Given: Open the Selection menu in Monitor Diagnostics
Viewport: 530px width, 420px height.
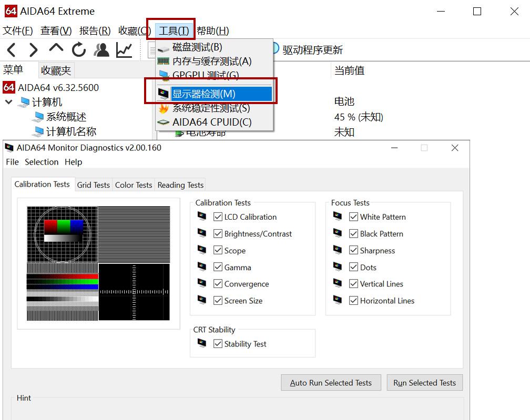Looking at the screenshot, I should click(42, 162).
